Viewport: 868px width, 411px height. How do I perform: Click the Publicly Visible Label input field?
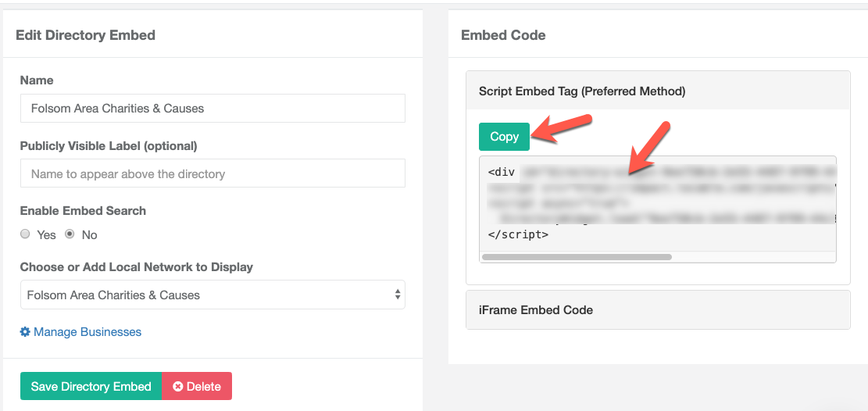coord(213,173)
